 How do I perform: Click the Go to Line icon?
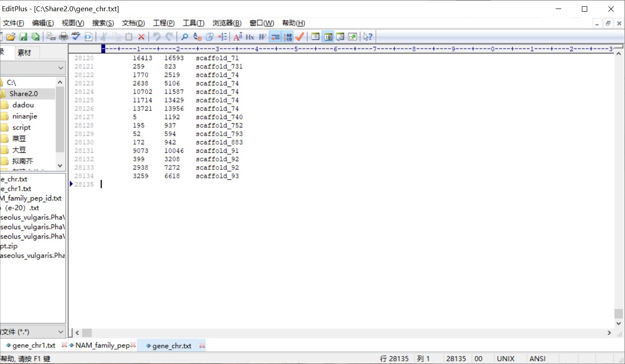click(x=222, y=37)
